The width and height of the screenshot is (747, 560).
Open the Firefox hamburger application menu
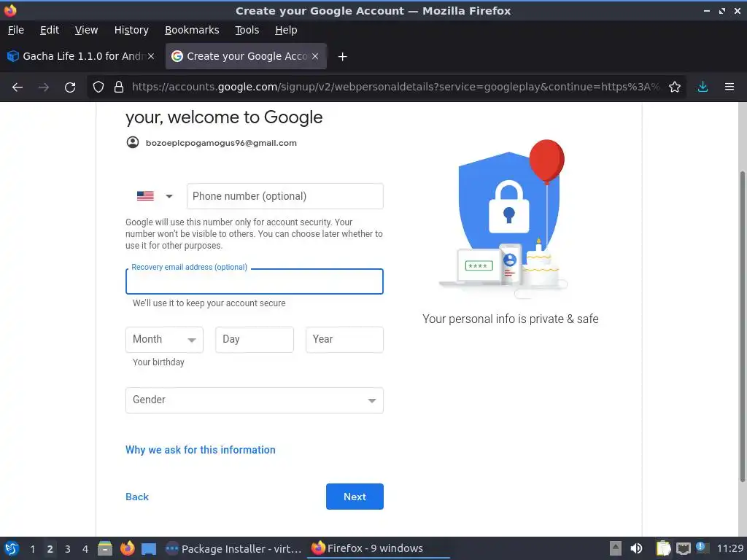click(x=729, y=87)
